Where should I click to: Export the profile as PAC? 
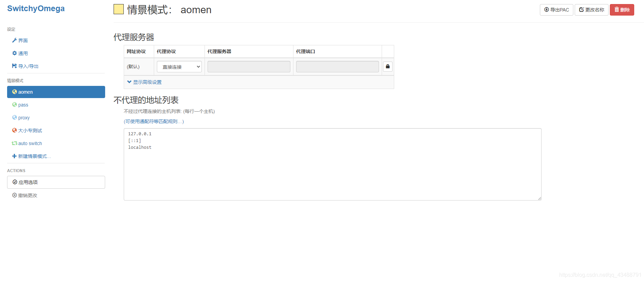pos(556,10)
